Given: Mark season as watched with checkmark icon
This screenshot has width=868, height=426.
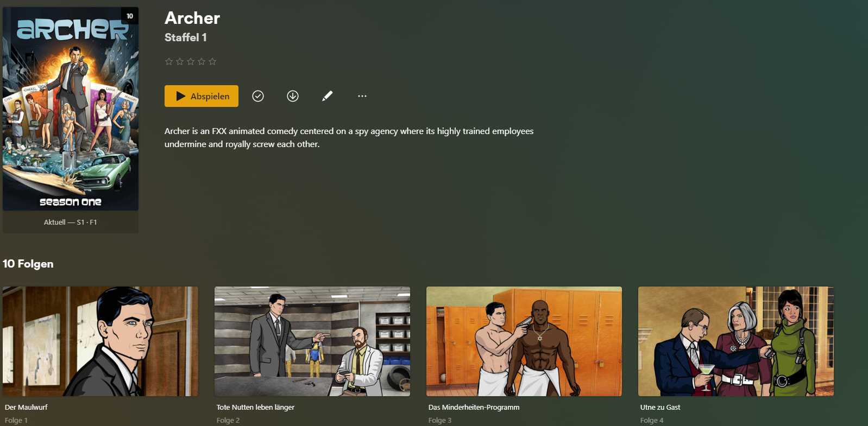Looking at the screenshot, I should pos(258,96).
